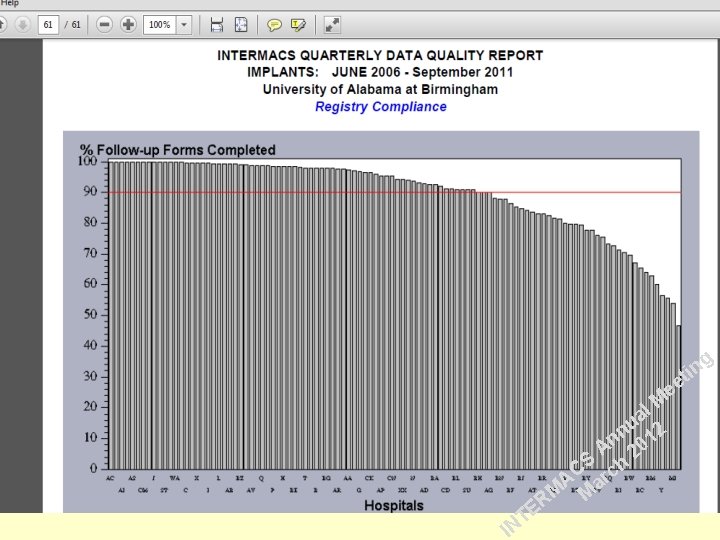Image resolution: width=720 pixels, height=540 pixels.
Task: Click the 10 y-axis label
Action: [90, 438]
